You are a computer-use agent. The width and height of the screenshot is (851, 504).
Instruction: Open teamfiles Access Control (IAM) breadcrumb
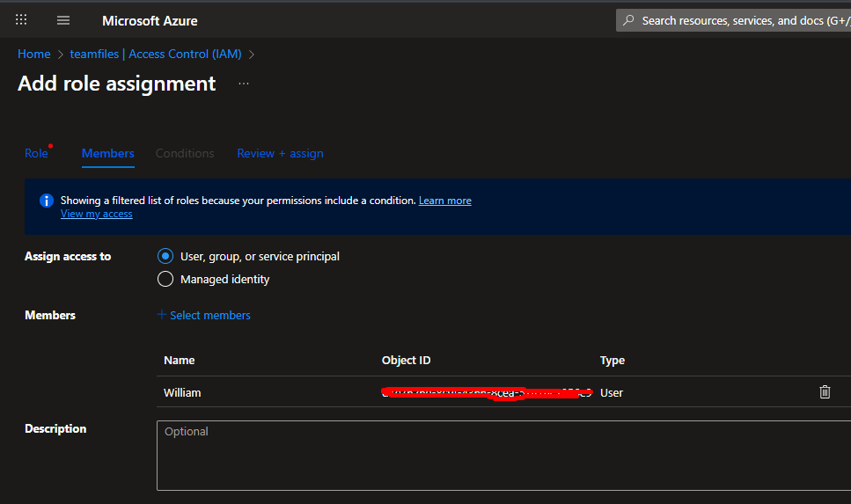(156, 54)
